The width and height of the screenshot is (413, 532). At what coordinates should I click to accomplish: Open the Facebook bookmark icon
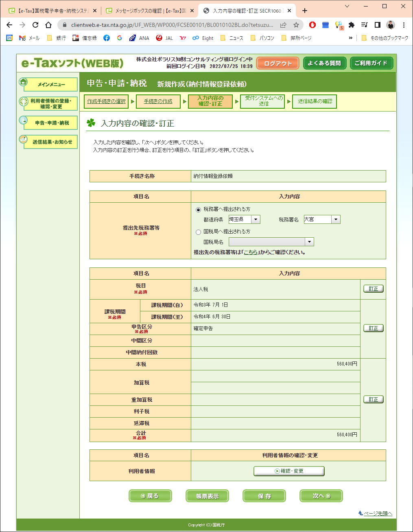tap(107, 38)
